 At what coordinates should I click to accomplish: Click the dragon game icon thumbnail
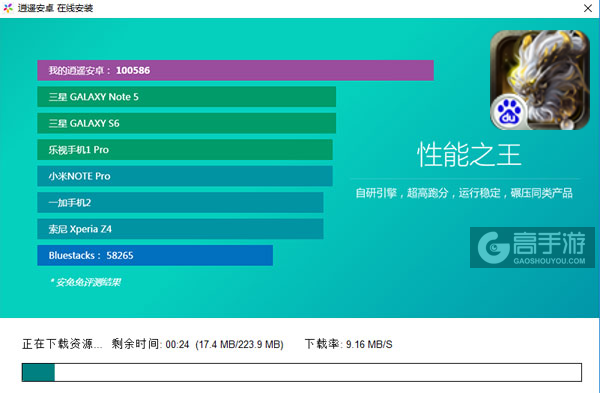[x=540, y=80]
